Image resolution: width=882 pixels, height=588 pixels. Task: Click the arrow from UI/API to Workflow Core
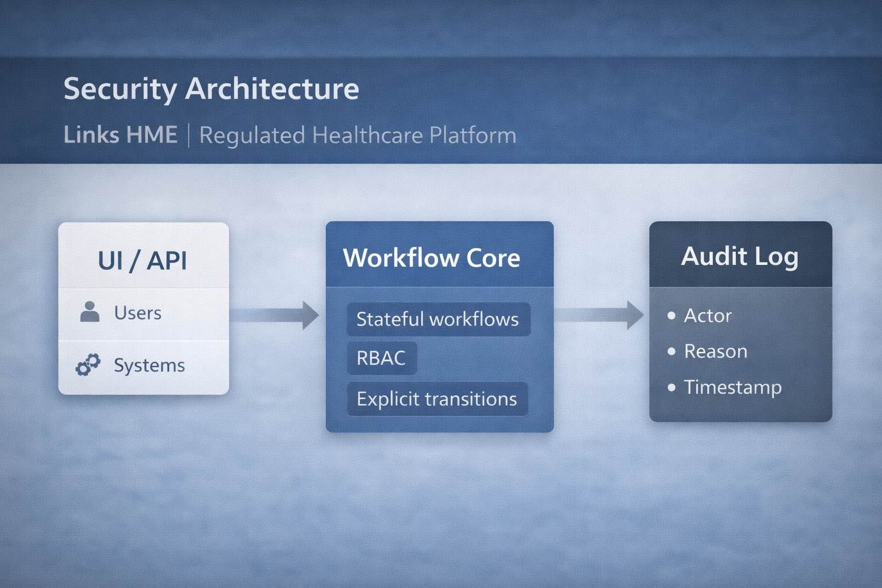(x=276, y=315)
